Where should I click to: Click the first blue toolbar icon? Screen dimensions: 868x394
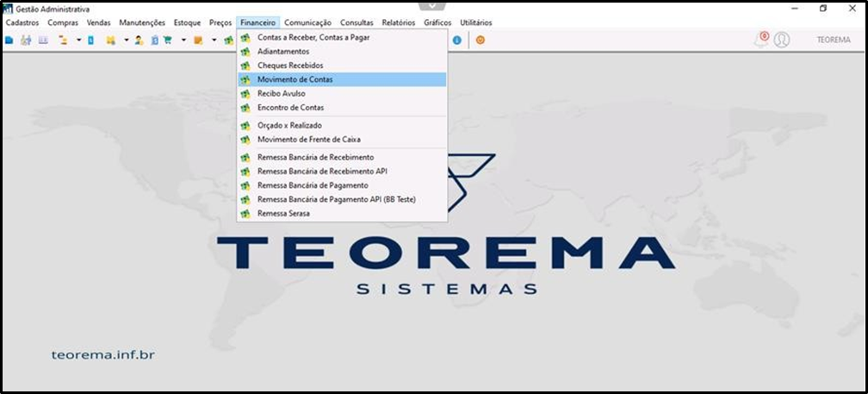pyautogui.click(x=9, y=40)
